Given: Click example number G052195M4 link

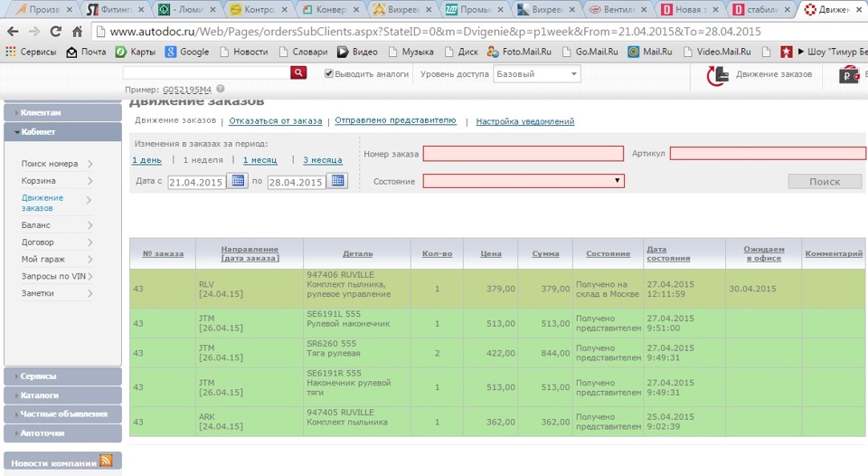Looking at the screenshot, I should pyautogui.click(x=187, y=90).
